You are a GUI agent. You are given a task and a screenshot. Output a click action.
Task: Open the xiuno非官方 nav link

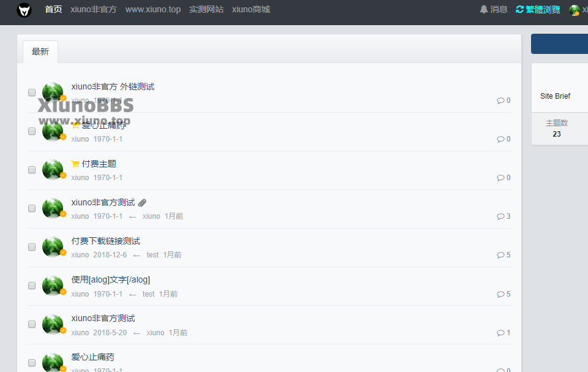(93, 9)
